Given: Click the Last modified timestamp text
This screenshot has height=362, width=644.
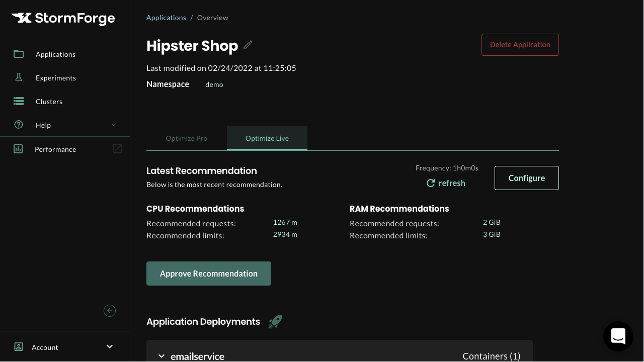Looking at the screenshot, I should tap(221, 68).
